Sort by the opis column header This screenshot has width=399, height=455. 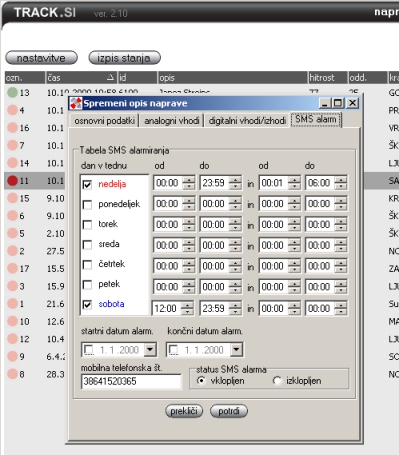[232, 78]
